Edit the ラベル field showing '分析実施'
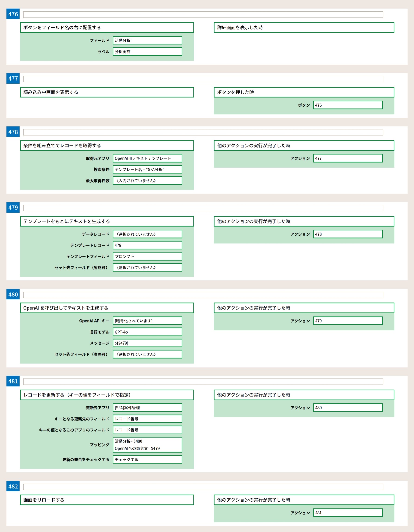This screenshot has width=414, height=532. click(x=147, y=52)
